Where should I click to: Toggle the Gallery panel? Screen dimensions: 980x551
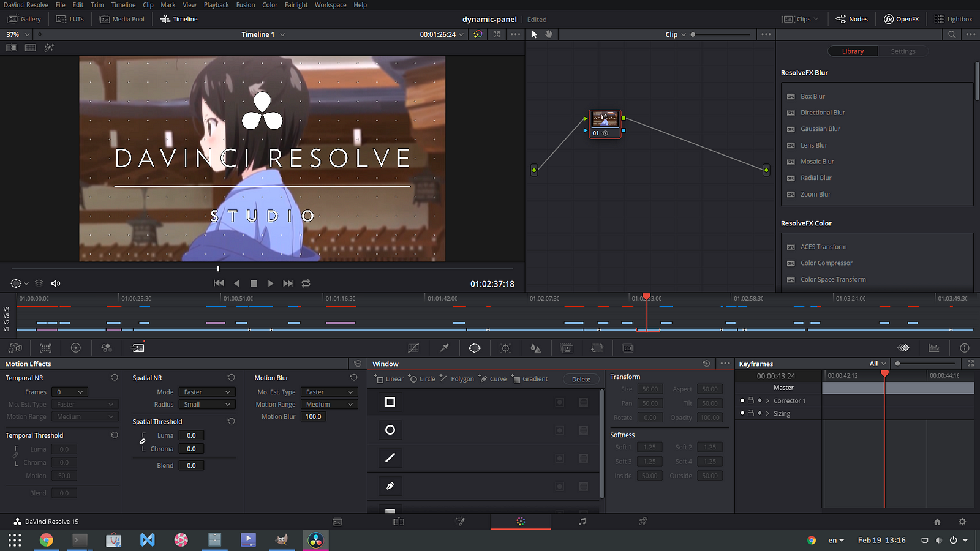[24, 19]
